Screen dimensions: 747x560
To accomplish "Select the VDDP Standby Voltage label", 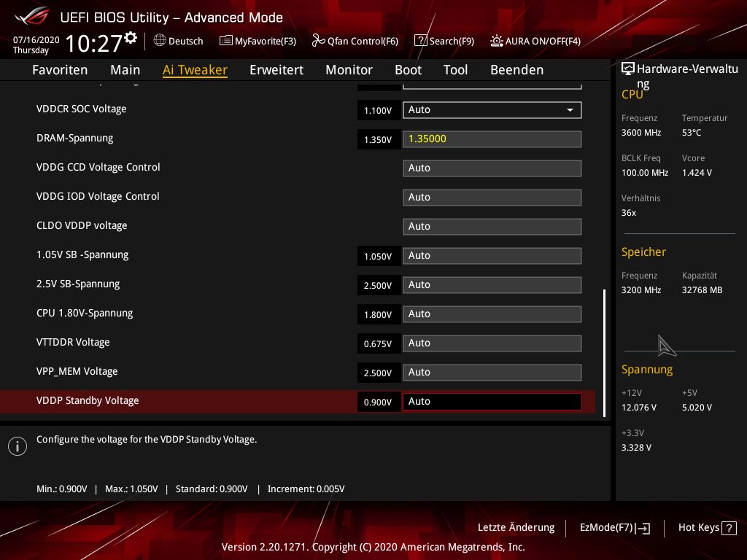I will coord(88,400).
